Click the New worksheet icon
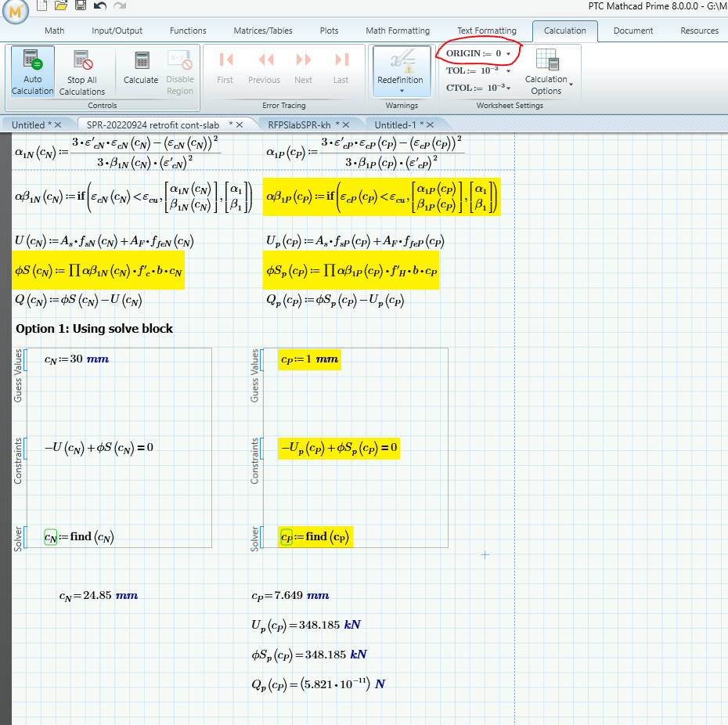 point(42,5)
